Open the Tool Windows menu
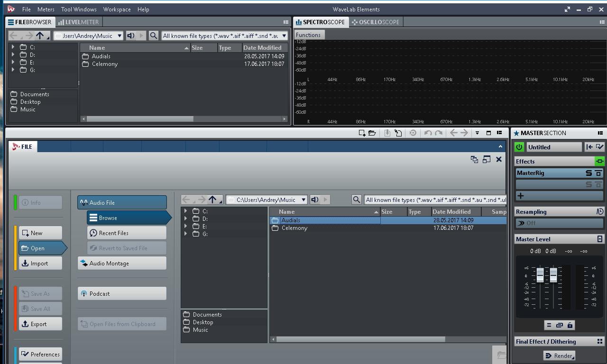The image size is (607, 364). point(79,9)
